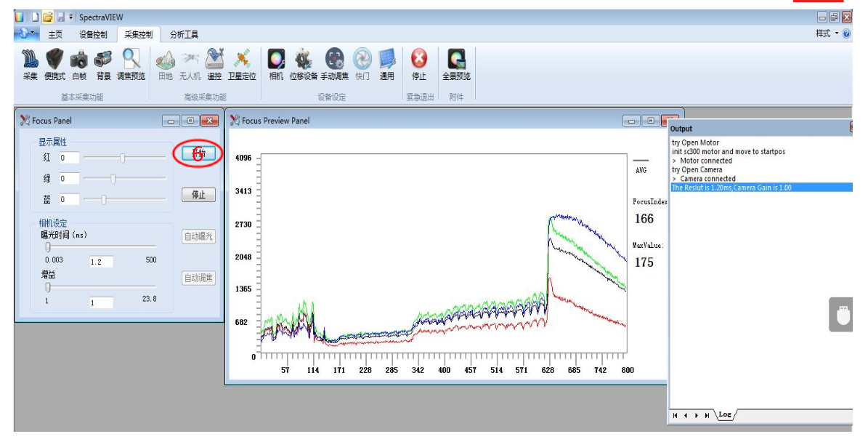
Task: Click the 位移设备 displacement device icon
Action: click(304, 60)
